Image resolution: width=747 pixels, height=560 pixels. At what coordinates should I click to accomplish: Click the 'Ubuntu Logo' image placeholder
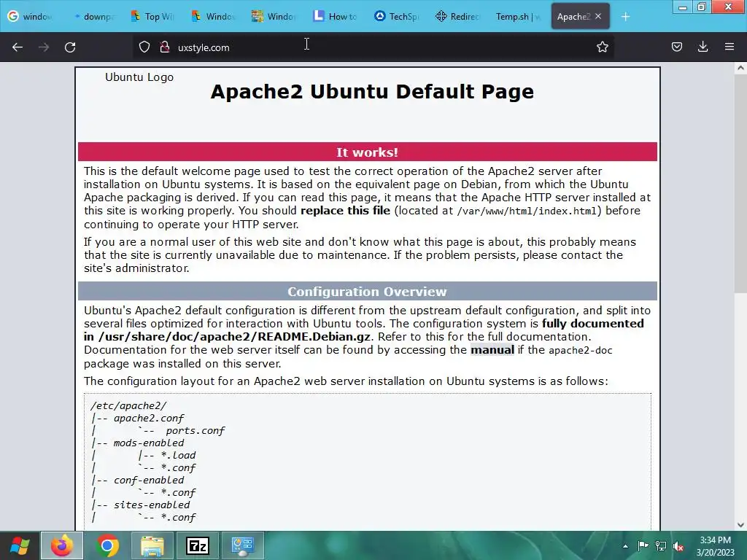pyautogui.click(x=139, y=77)
